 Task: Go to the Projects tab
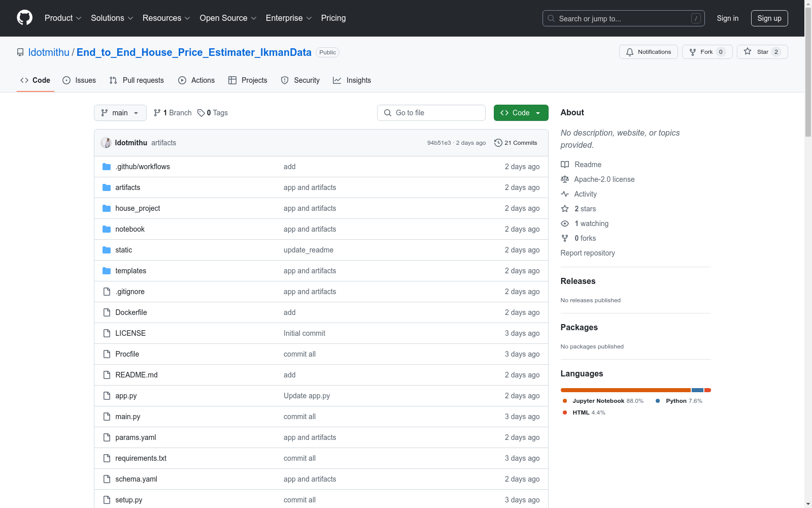(x=248, y=80)
